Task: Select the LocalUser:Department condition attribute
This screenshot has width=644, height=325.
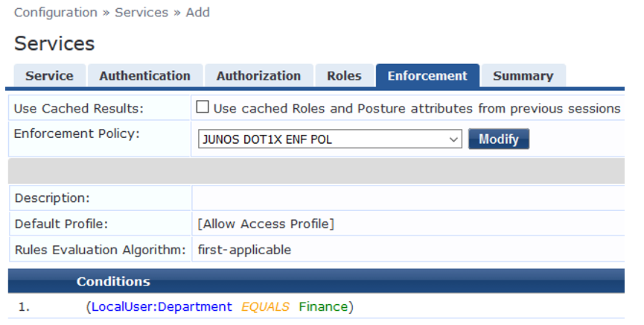Action: 162,306
